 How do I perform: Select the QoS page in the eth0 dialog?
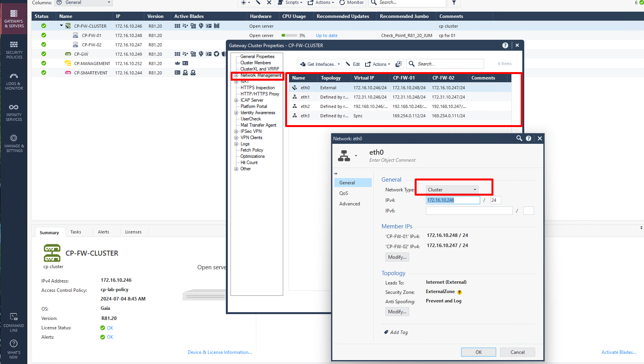pos(344,193)
